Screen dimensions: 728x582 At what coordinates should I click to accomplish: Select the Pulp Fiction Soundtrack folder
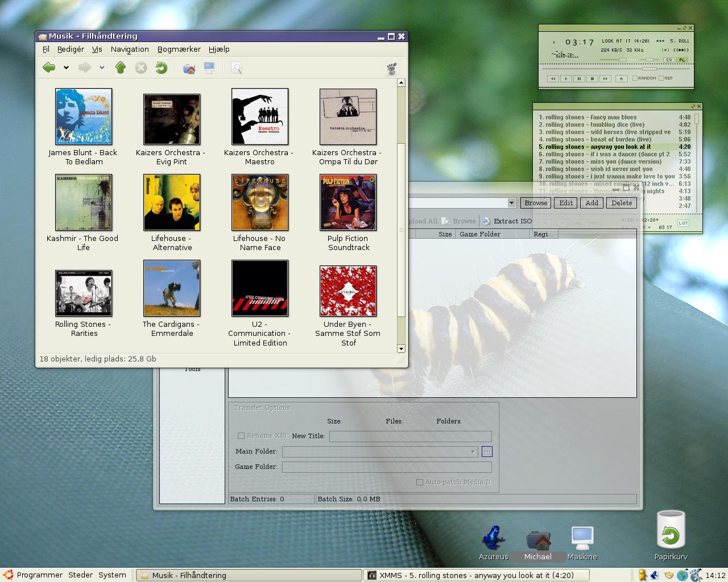[x=348, y=213]
